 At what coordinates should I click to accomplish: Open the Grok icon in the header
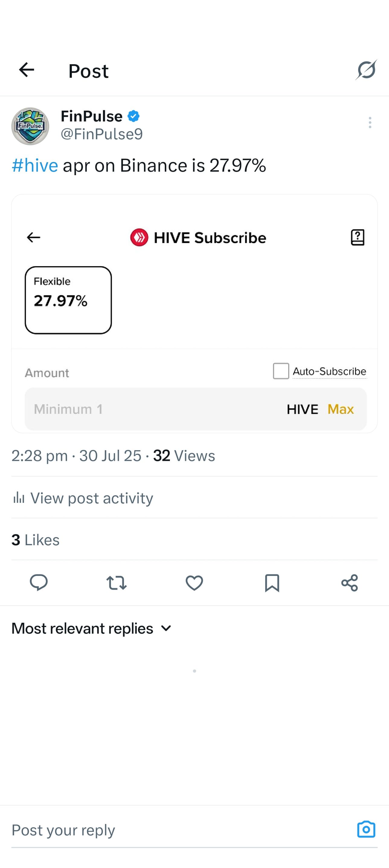click(x=366, y=70)
